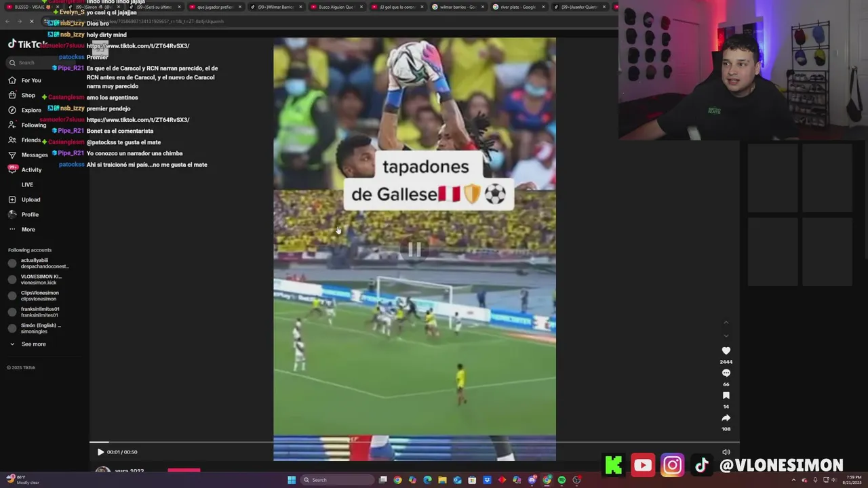The image size is (868, 488).
Task: Switch to the 'que jugador prefieres' tab
Action: click(214, 7)
